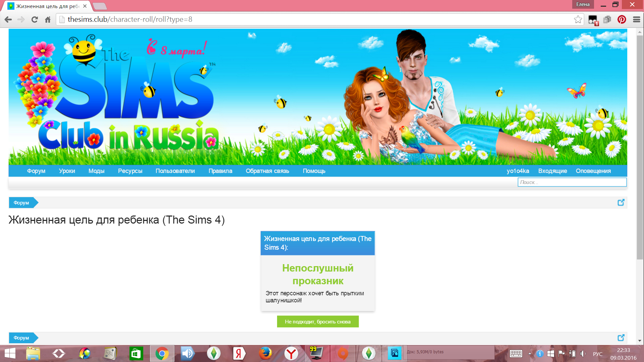Open a new browser tab

coord(100,6)
